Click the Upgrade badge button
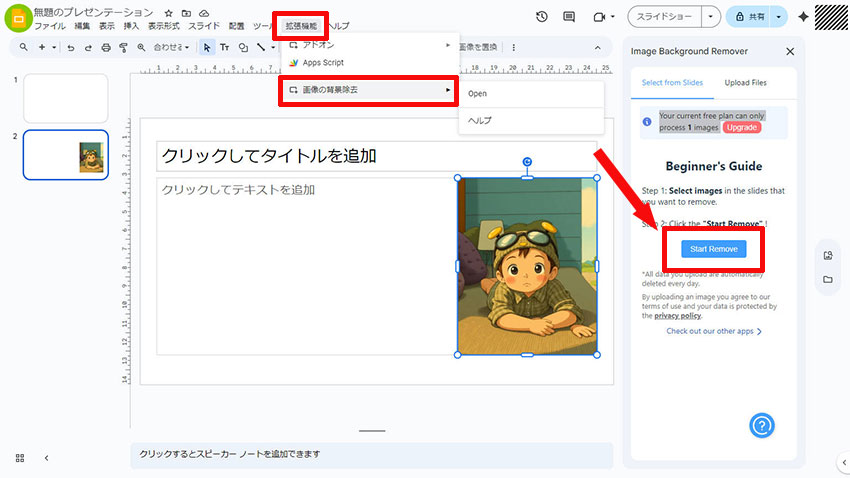 [741, 128]
